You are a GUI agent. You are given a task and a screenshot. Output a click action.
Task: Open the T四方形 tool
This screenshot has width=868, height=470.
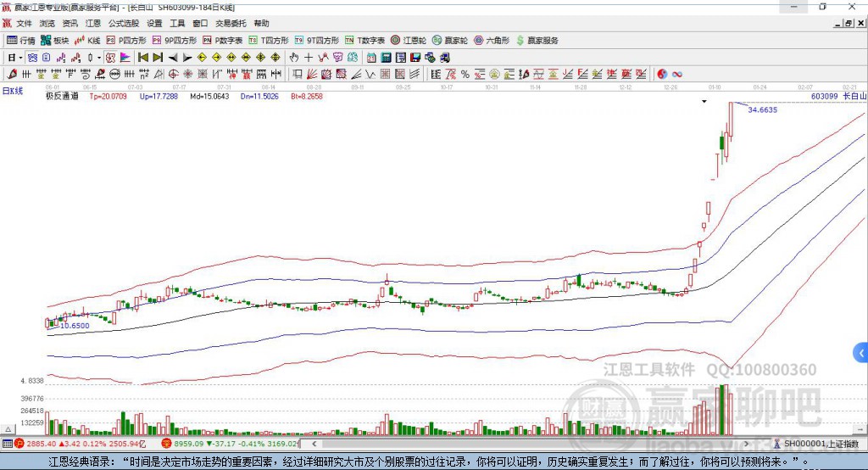tap(269, 41)
